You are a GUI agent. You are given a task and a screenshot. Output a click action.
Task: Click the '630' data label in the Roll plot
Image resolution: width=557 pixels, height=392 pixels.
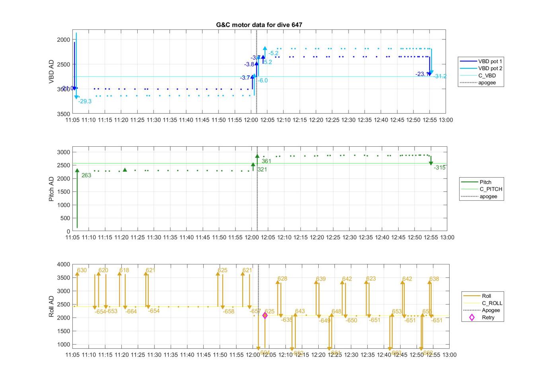point(82,270)
